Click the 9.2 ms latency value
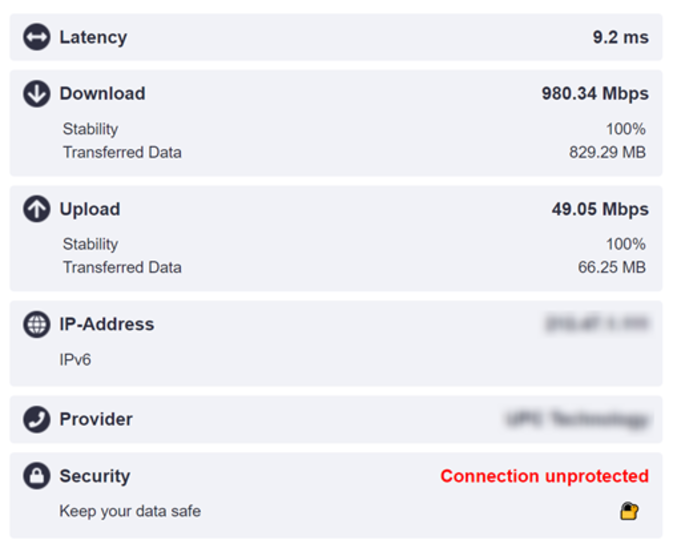Viewport: 673px width, 552px height. point(621,37)
